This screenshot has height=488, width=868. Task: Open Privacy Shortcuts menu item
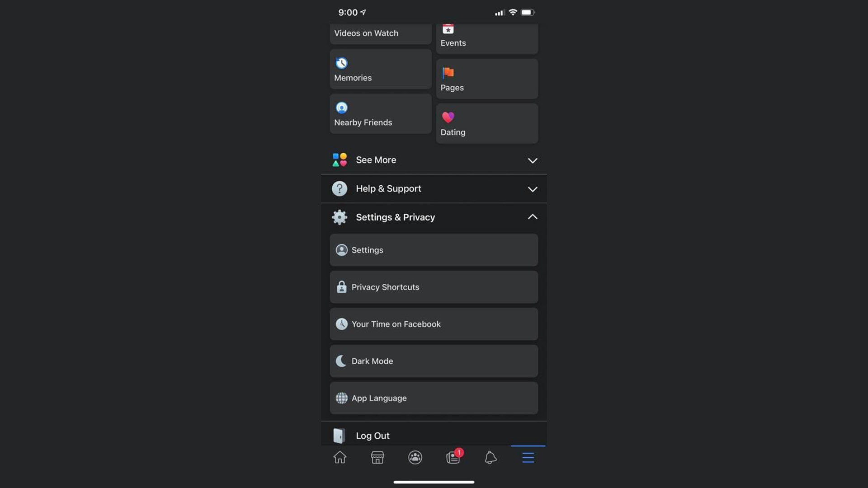point(434,287)
